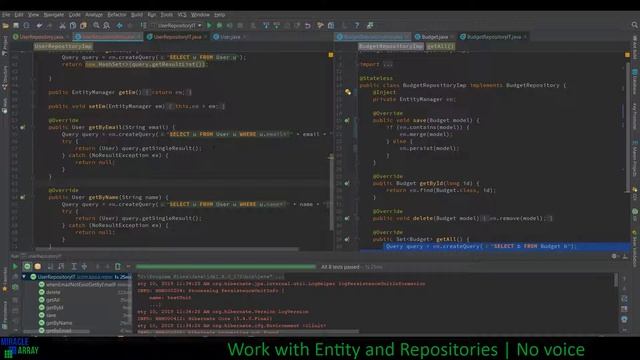Image resolution: width=640 pixels, height=360 pixels.
Task: Open the VCS menu
Action: pyautogui.click(x=182, y=15)
